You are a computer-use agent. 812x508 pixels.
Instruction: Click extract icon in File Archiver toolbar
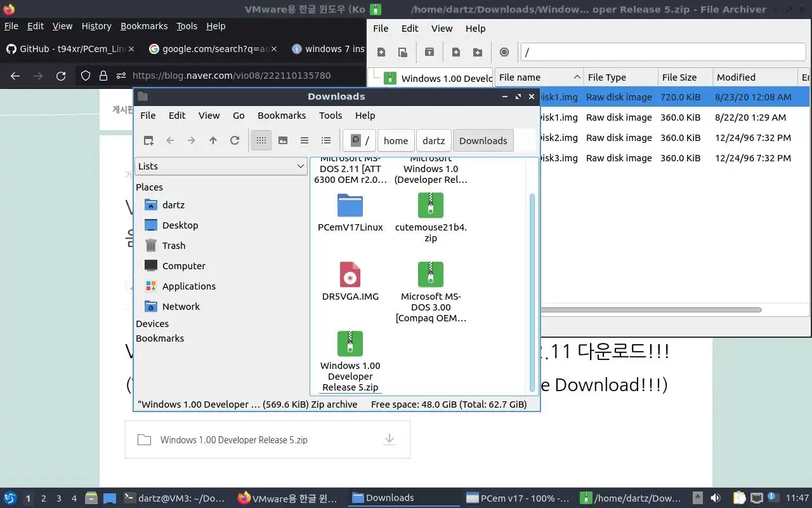[429, 52]
